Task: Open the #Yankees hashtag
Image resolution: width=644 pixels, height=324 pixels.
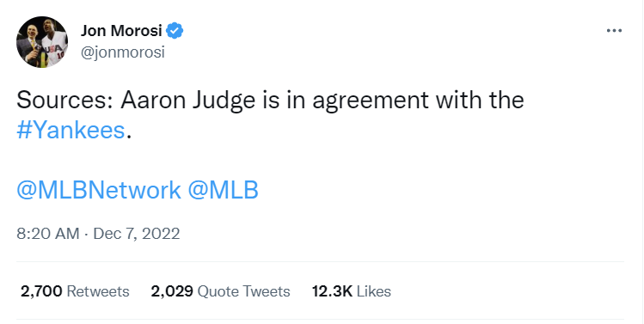Action: click(x=71, y=131)
